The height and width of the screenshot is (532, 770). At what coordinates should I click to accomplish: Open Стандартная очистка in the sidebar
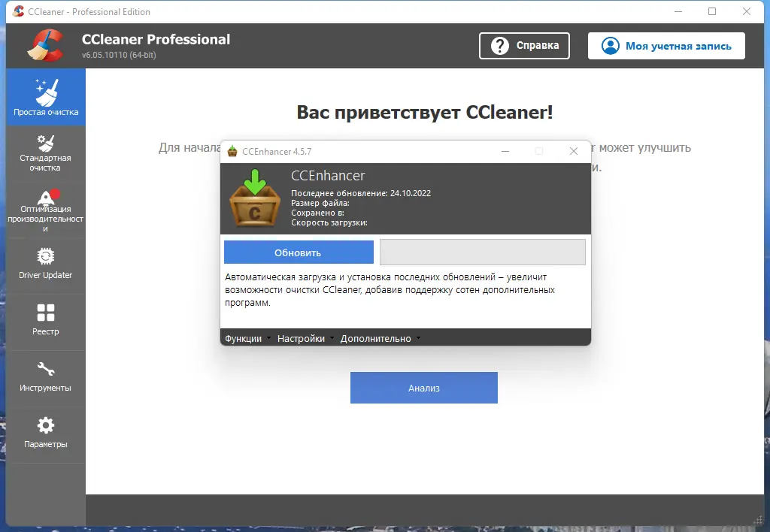(x=46, y=153)
